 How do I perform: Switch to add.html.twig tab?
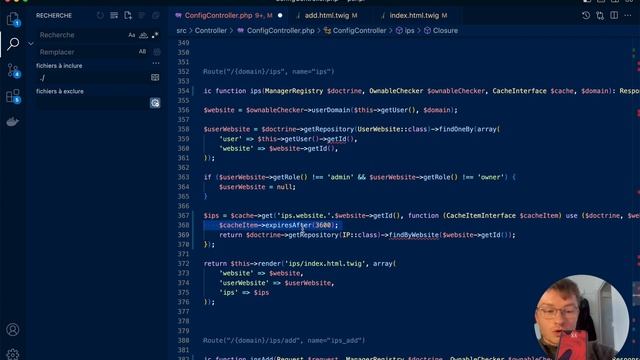[x=327, y=16]
